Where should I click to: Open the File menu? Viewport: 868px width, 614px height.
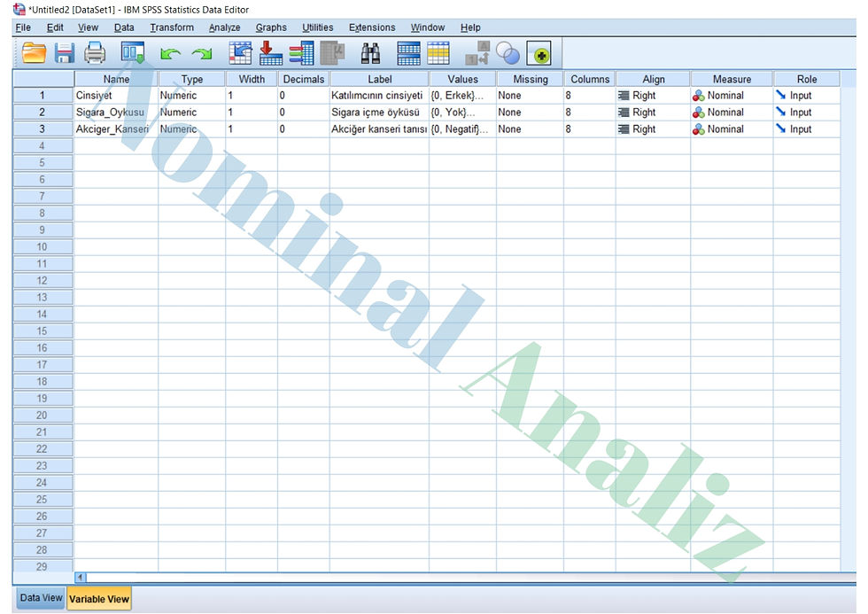[x=23, y=27]
